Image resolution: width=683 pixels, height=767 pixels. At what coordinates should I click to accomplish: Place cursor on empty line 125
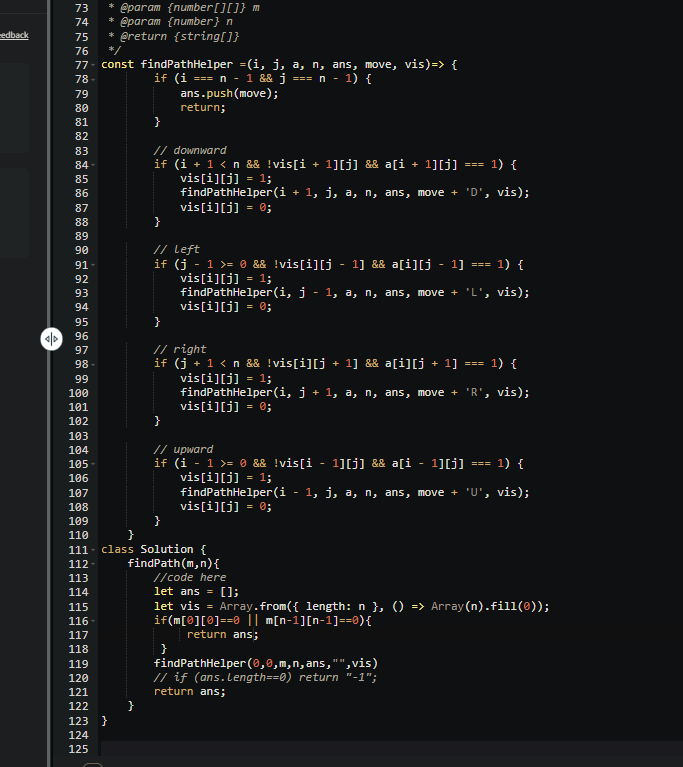tap(391, 749)
